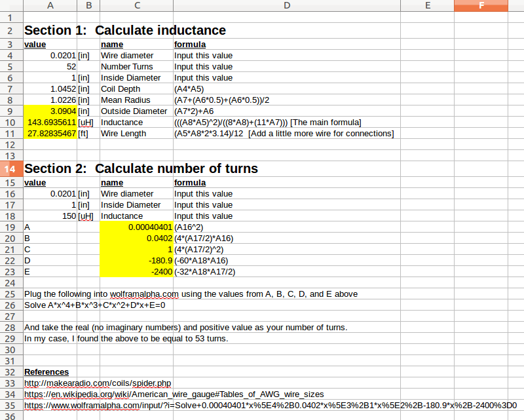Select row 10 header

[11, 123]
